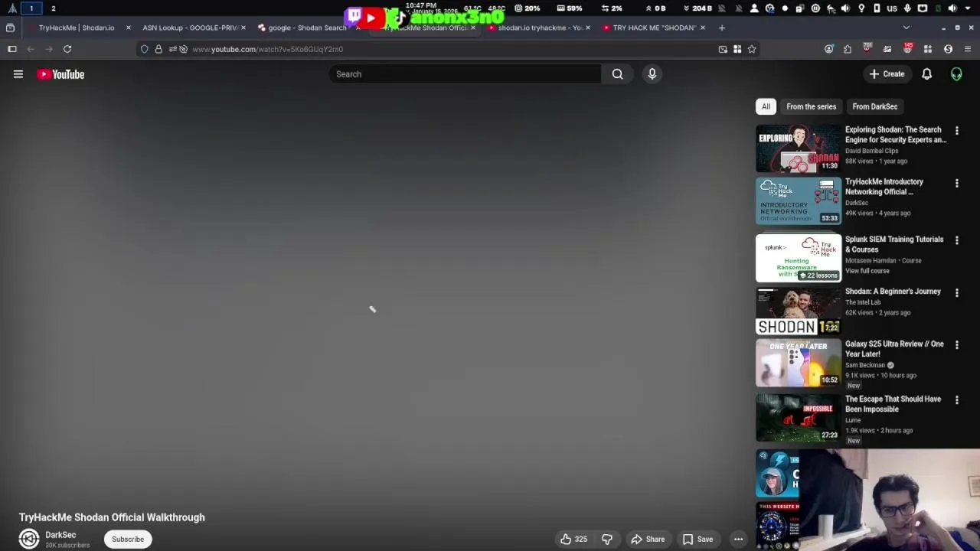Select the All filter chip
Screen dimensions: 980x551
coord(766,106)
